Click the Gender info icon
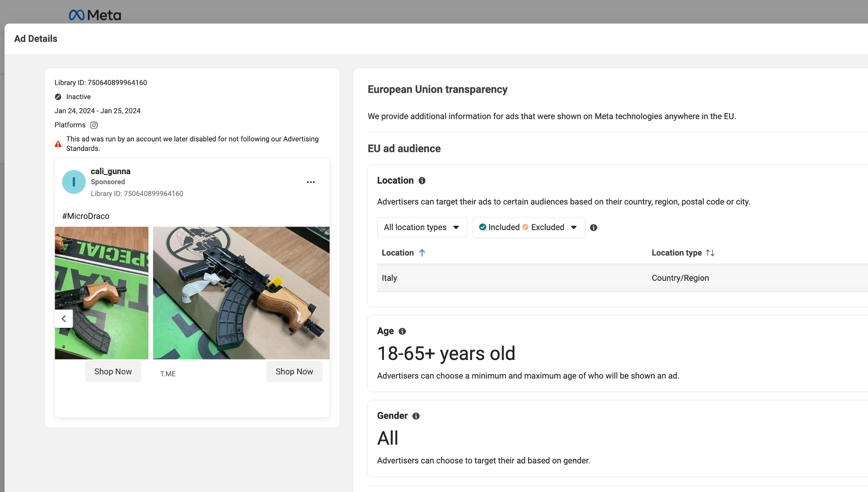This screenshot has width=868, height=492. [416, 416]
